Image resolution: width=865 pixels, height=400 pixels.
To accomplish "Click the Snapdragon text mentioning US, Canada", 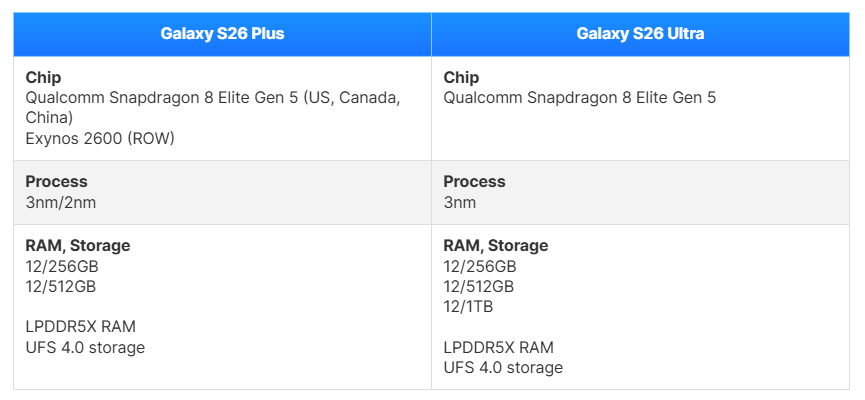I will click(x=213, y=98).
